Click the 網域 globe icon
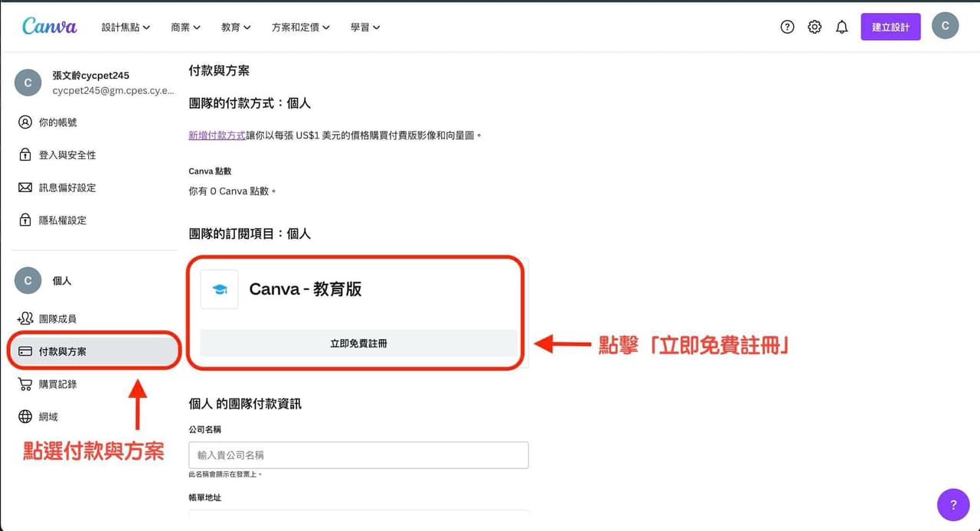980x531 pixels. 25,417
